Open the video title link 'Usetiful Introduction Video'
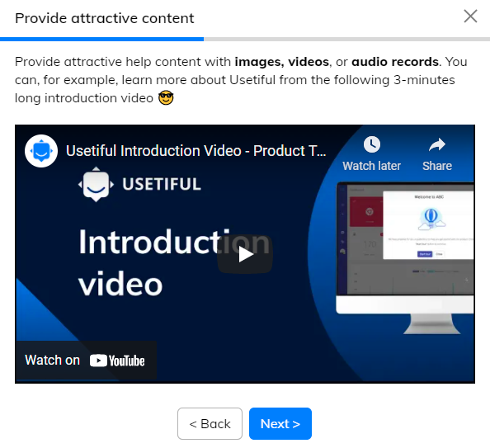Screen dimensions: 490x448 click(196, 151)
